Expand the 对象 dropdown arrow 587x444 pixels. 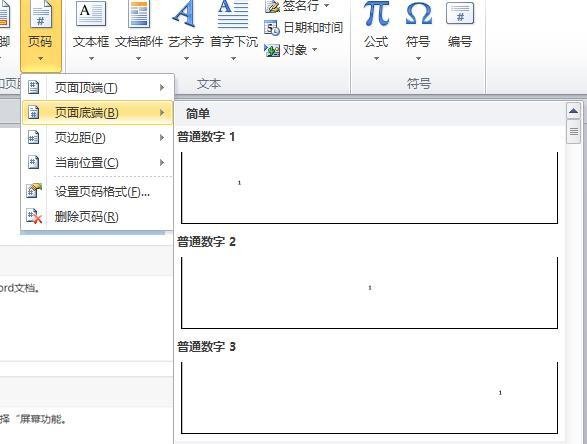point(314,49)
